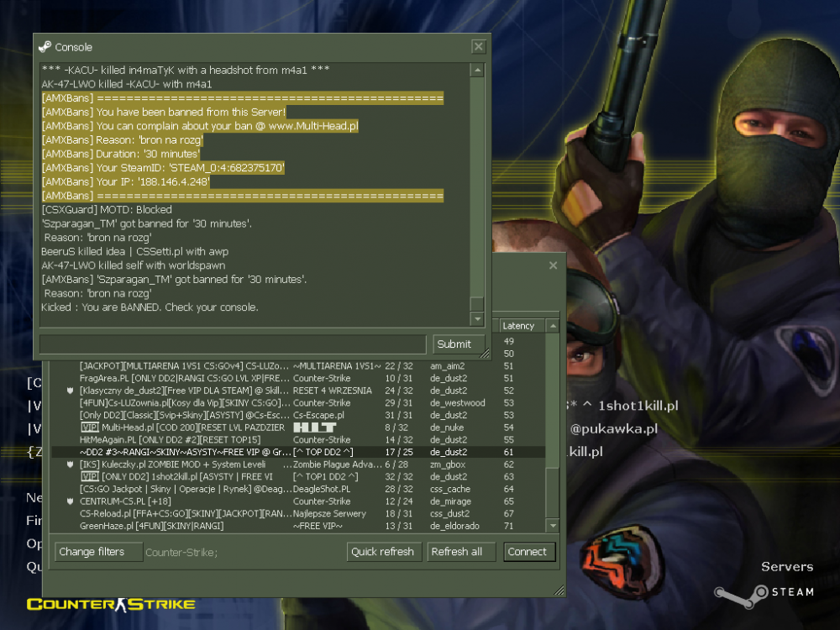Open the Servers menu entry above Steam logo
840x630 pixels.
tap(787, 567)
